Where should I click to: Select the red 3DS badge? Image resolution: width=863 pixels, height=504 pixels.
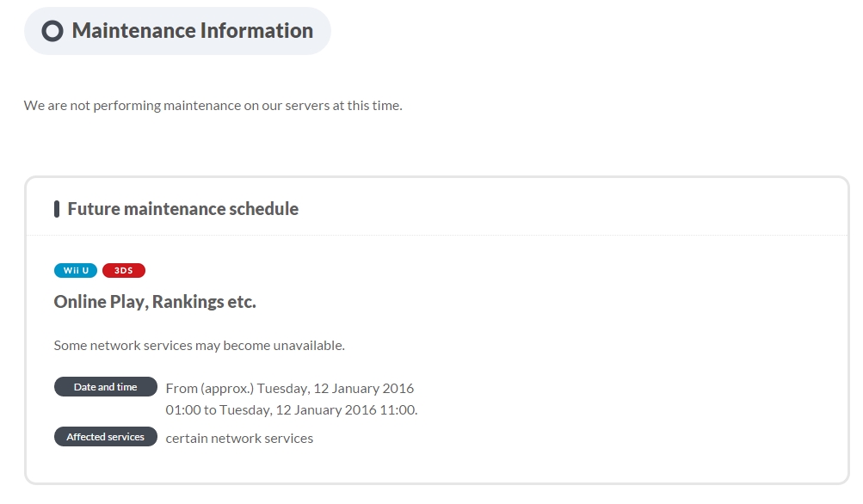tap(124, 271)
